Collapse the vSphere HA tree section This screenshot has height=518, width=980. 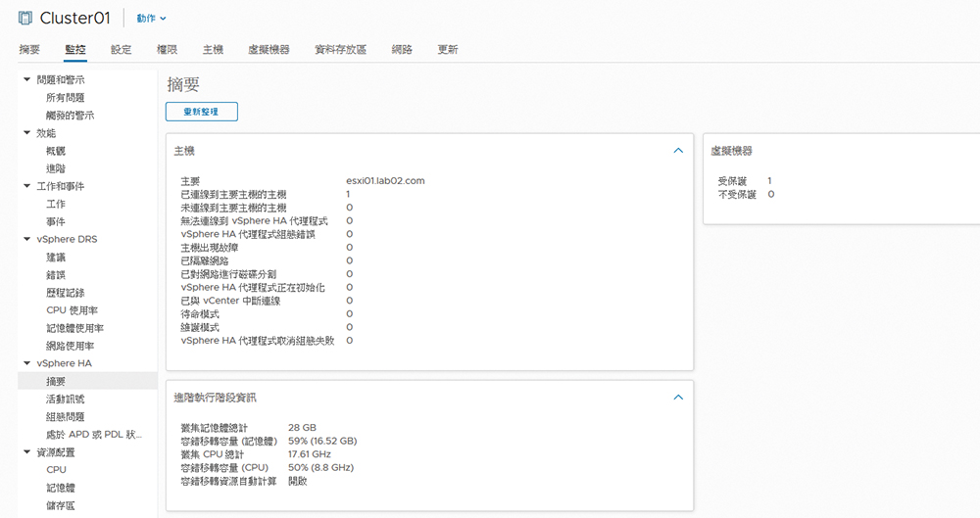click(26, 362)
